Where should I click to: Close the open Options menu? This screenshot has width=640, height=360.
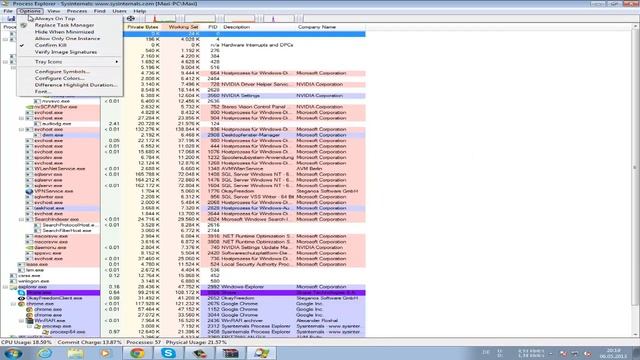click(x=29, y=11)
